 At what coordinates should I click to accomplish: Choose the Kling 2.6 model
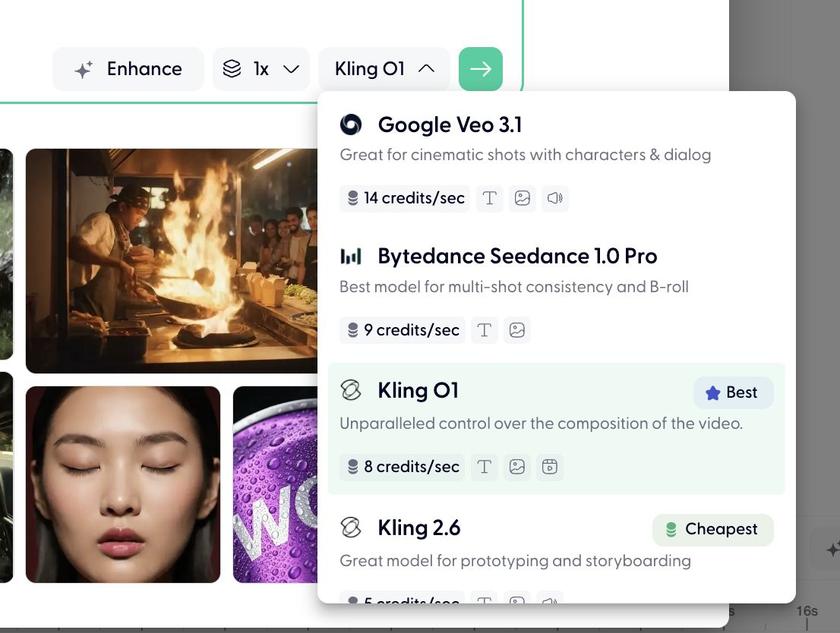pyautogui.click(x=557, y=552)
